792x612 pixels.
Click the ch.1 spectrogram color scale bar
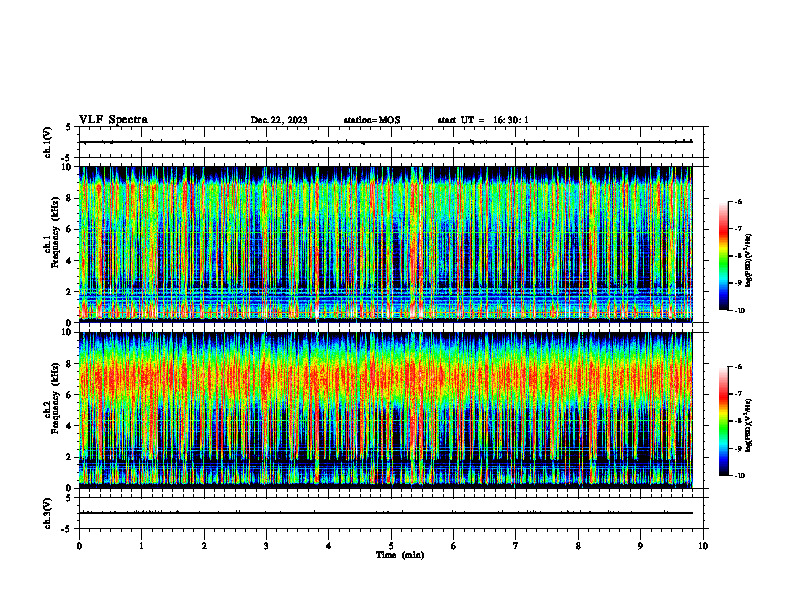point(723,256)
